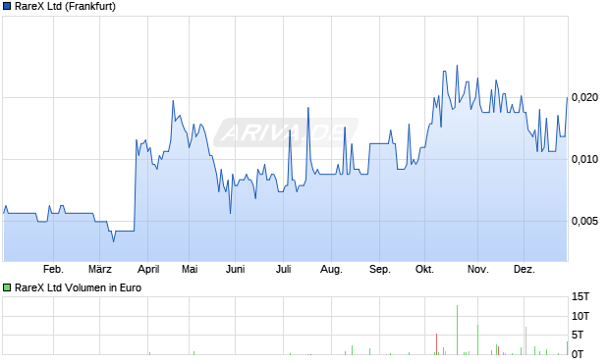The image size is (609, 364).
Task: Click the blue RareX Ltd legend square
Action: pos(7,6)
